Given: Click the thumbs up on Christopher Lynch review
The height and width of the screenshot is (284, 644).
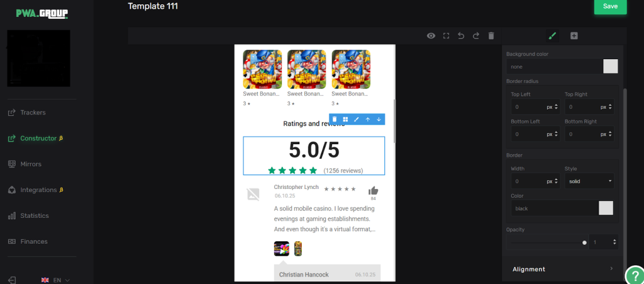Looking at the screenshot, I should pos(373,191).
